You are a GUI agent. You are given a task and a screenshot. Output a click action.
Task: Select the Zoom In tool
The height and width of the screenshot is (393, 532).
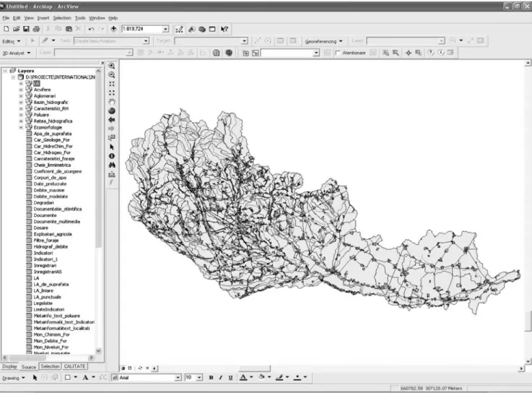click(112, 66)
